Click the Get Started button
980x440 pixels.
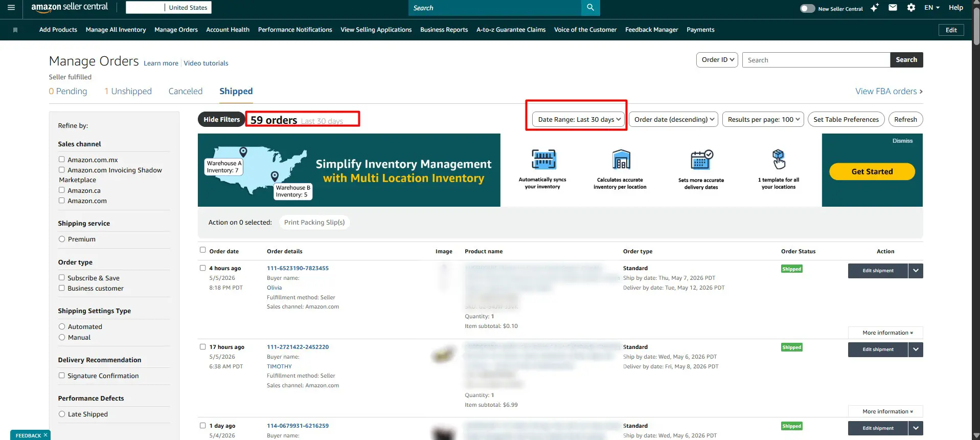point(872,171)
